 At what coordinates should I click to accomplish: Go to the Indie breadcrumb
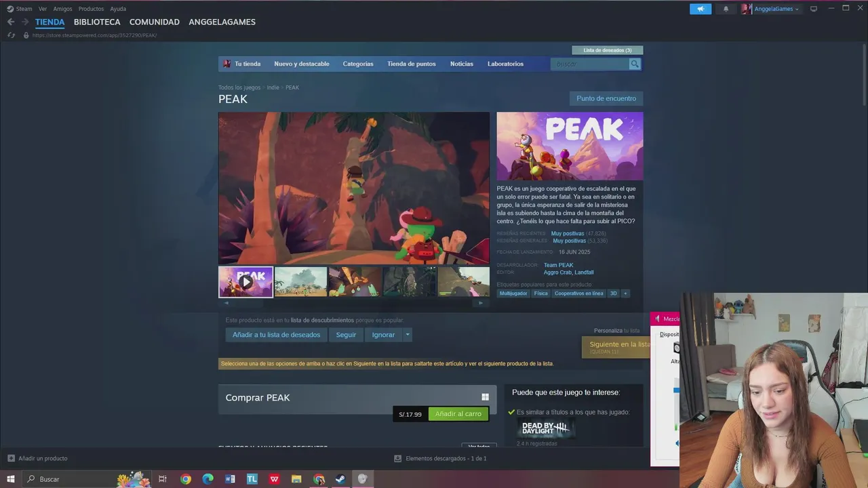click(273, 87)
